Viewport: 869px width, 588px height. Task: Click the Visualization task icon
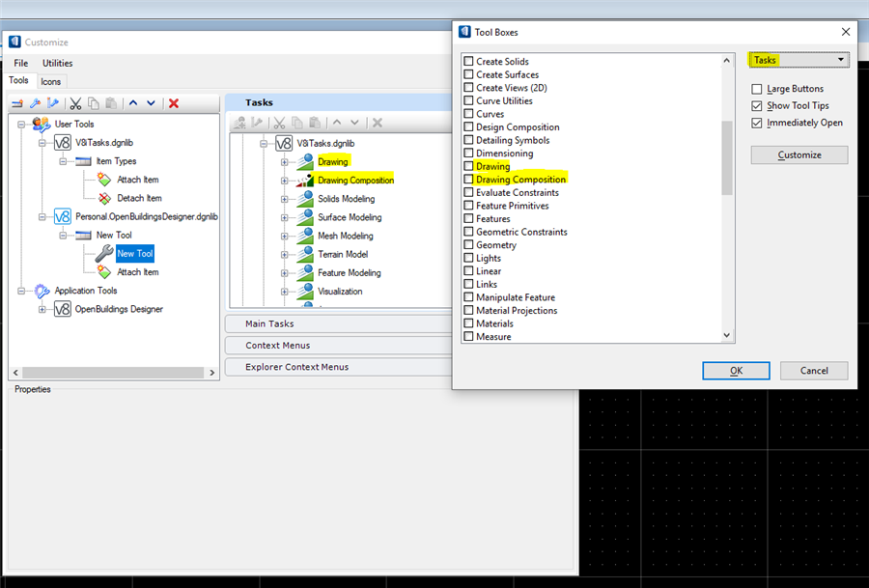pos(305,291)
